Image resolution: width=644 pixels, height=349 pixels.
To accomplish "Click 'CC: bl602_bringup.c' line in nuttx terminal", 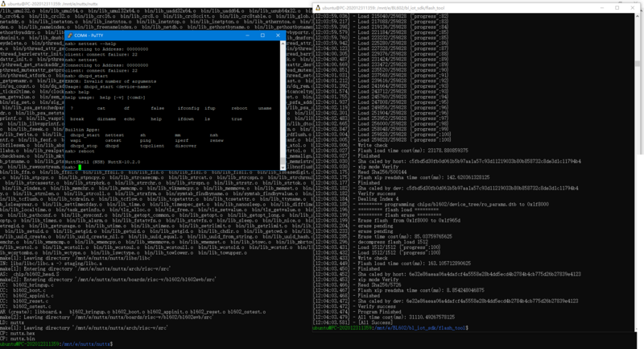I will [x=27, y=285].
